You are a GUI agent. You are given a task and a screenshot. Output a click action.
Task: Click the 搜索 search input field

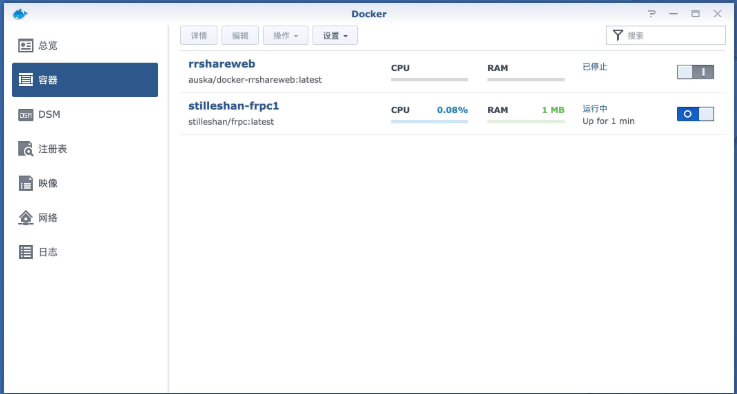click(x=666, y=35)
